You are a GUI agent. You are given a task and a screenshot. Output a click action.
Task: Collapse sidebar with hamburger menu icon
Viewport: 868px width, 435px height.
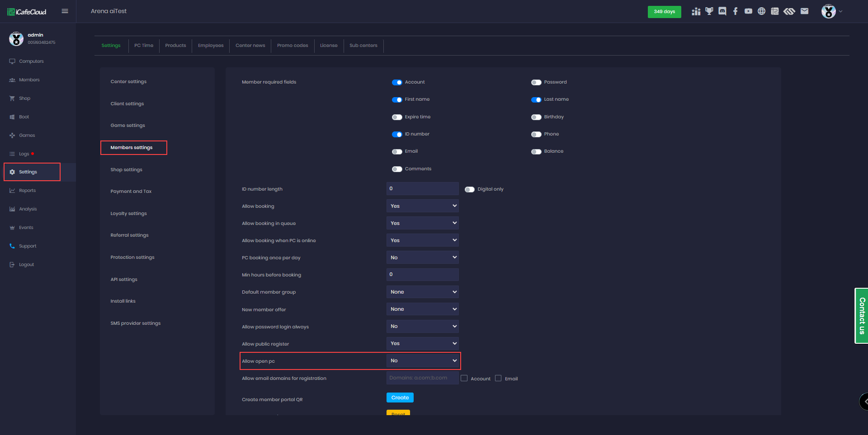65,11
